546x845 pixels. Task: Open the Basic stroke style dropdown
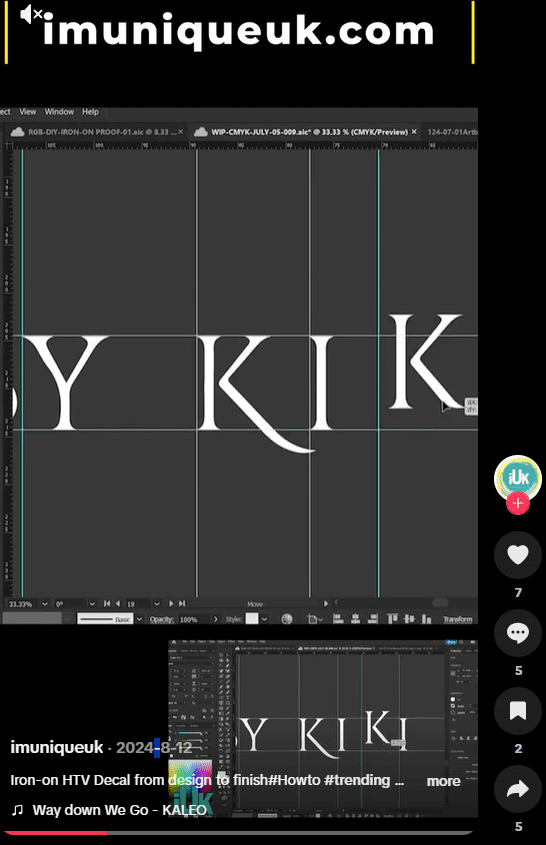tap(139, 619)
